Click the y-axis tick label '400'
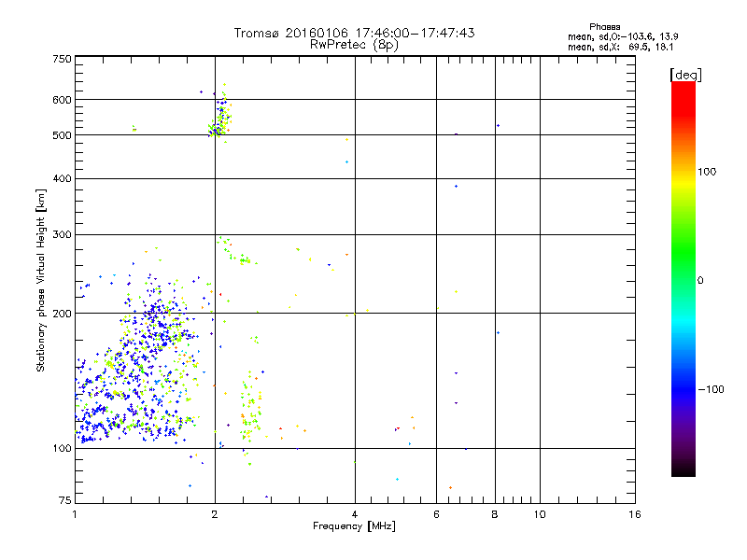Viewport: 747px width, 560px height. [x=62, y=179]
